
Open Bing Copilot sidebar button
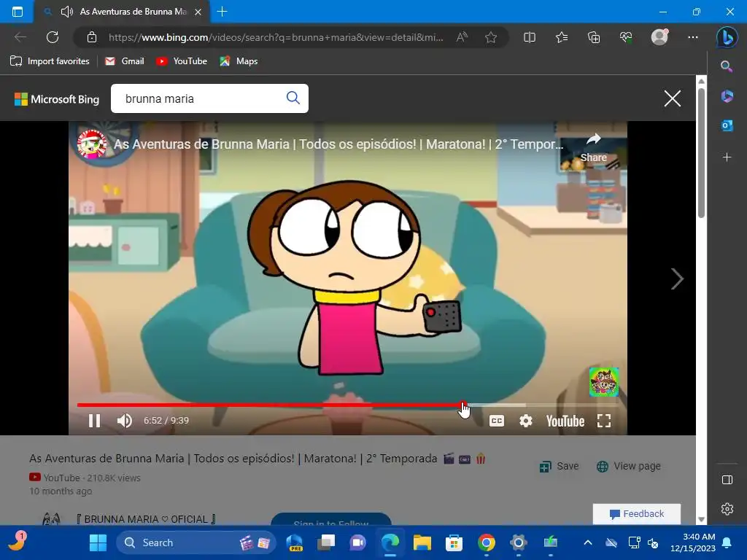tap(727, 37)
